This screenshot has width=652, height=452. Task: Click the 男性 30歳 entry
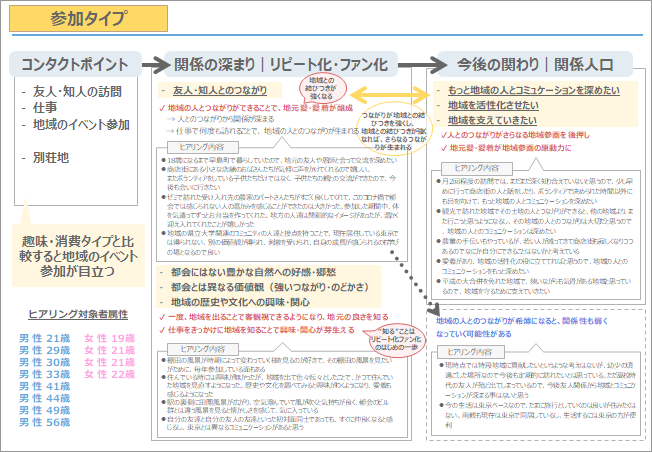tap(44, 362)
